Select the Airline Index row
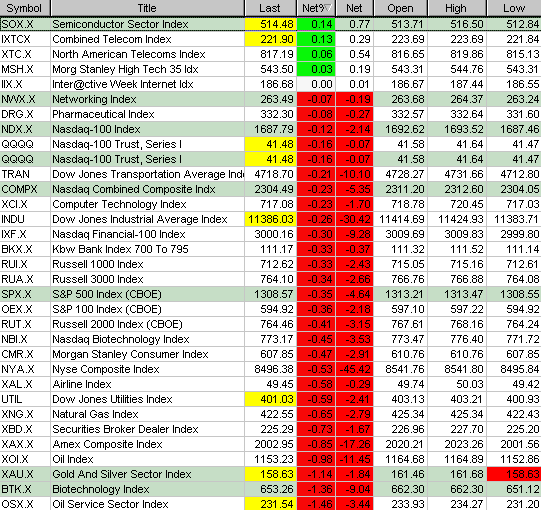The height and width of the screenshot is (510, 541). pos(270,384)
